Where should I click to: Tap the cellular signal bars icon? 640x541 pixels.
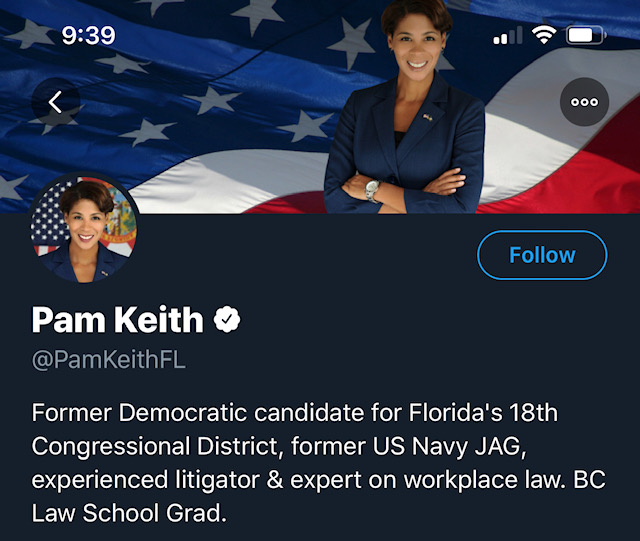coord(508,36)
